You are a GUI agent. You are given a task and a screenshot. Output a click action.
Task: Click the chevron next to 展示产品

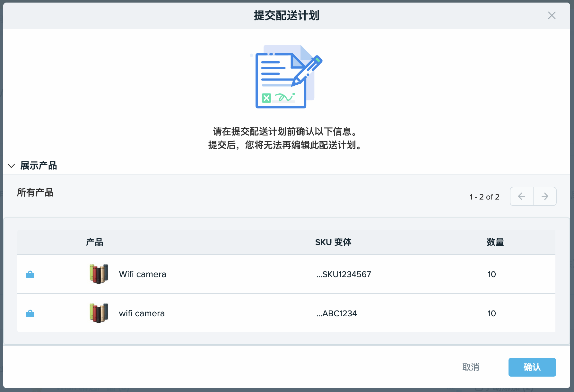11,166
